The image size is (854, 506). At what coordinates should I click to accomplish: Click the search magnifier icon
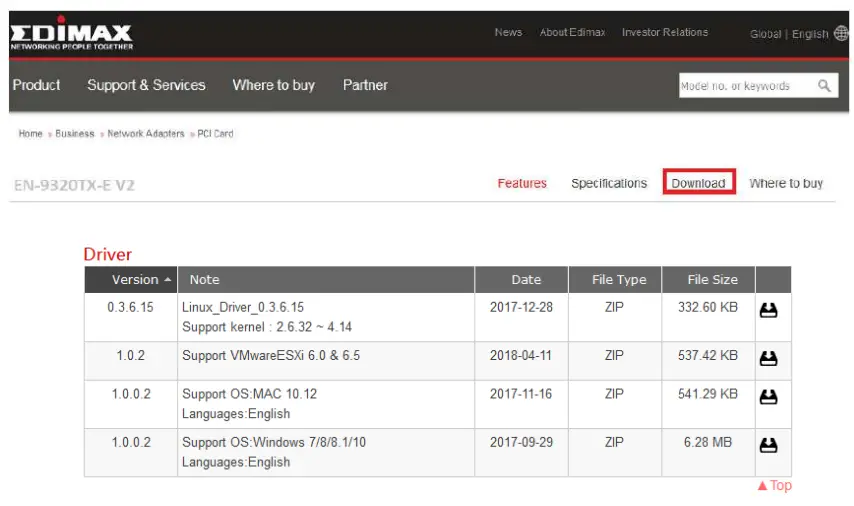coord(824,86)
